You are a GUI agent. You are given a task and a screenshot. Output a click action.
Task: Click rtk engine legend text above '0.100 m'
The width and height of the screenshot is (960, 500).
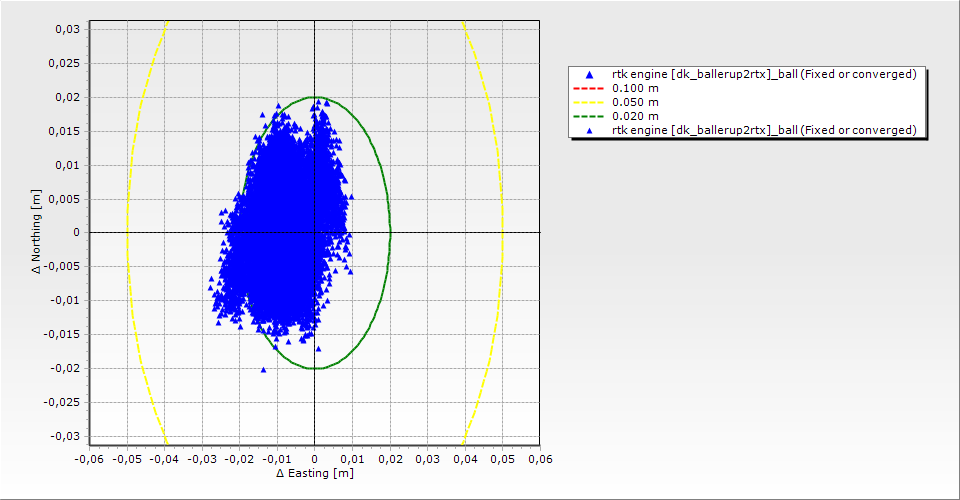click(x=764, y=74)
